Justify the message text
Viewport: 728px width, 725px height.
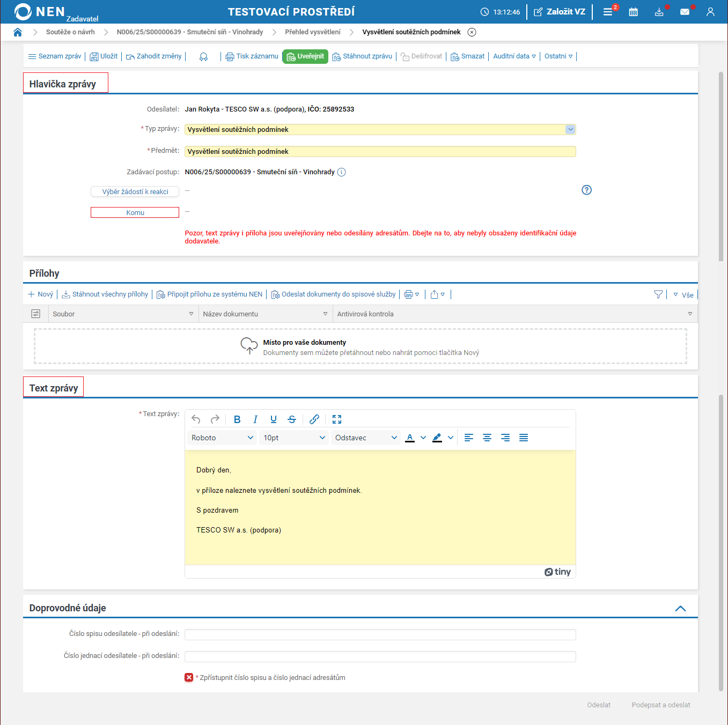(524, 438)
